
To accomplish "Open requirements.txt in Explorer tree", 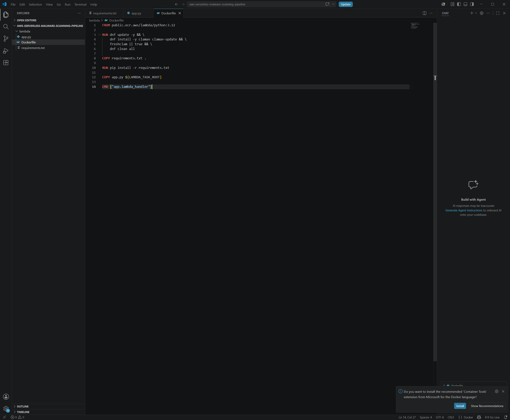I will tap(48, 48).
